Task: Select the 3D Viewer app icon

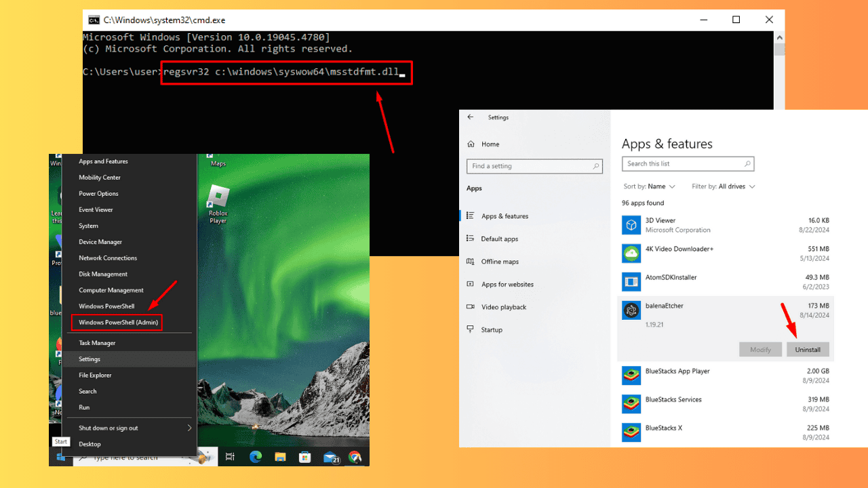Action: click(x=631, y=225)
